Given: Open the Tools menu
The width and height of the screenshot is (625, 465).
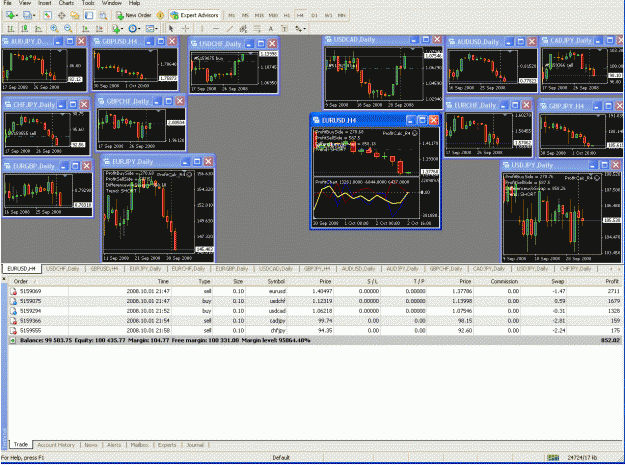Looking at the screenshot, I should [88, 3].
